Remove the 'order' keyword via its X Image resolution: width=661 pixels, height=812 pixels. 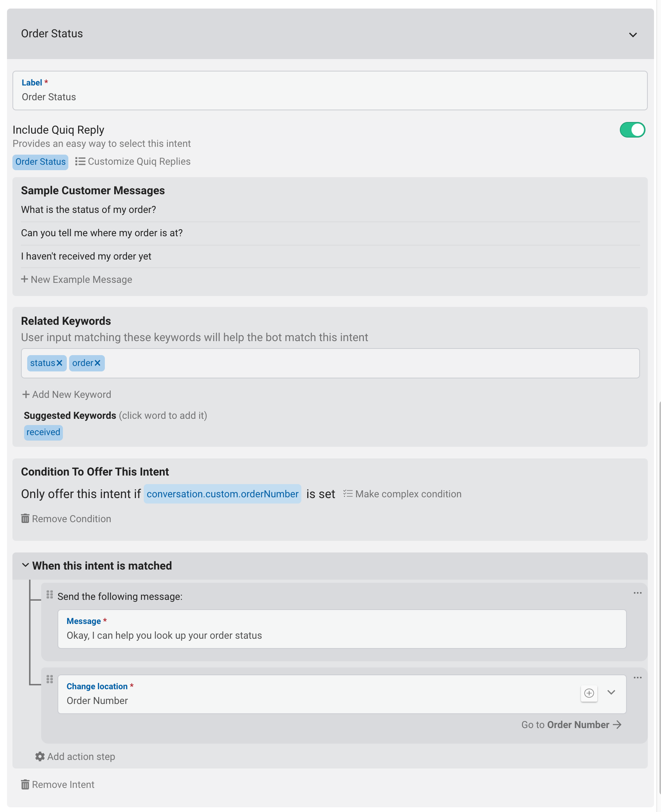[x=97, y=363]
